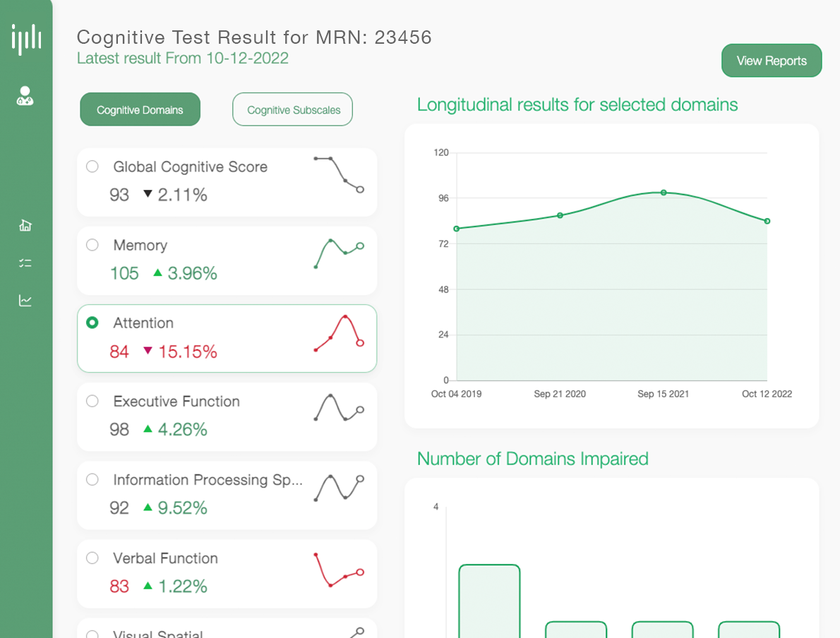Viewport: 840px width, 638px height.
Task: Open the checklist icon in sidebar
Action: point(25,263)
